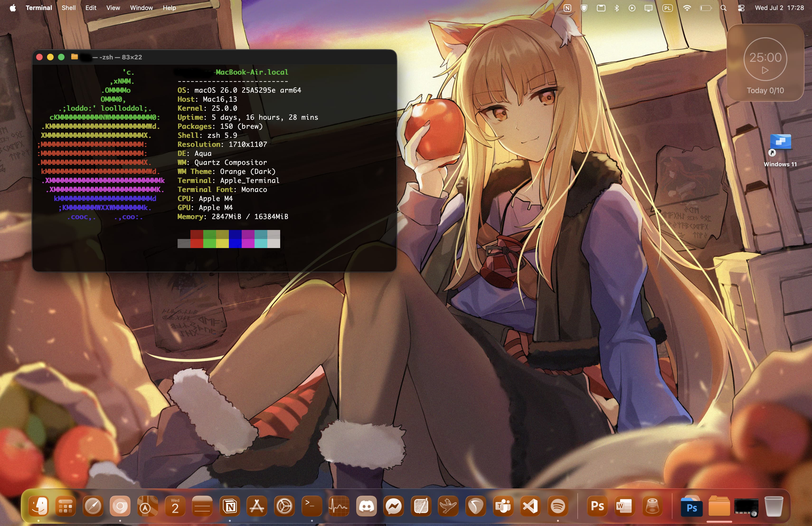
Task: Click the MacBook-Air.local hostname line
Action: point(252,72)
